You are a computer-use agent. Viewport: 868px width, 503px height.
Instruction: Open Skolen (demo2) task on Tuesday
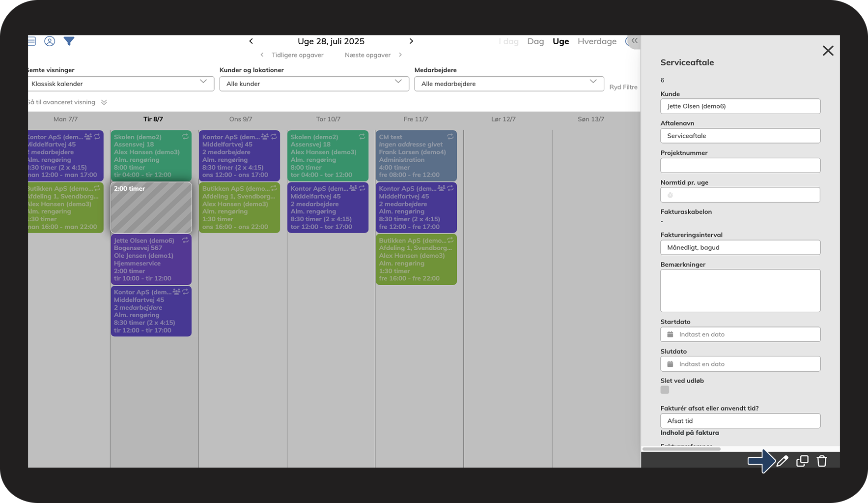pos(151,155)
